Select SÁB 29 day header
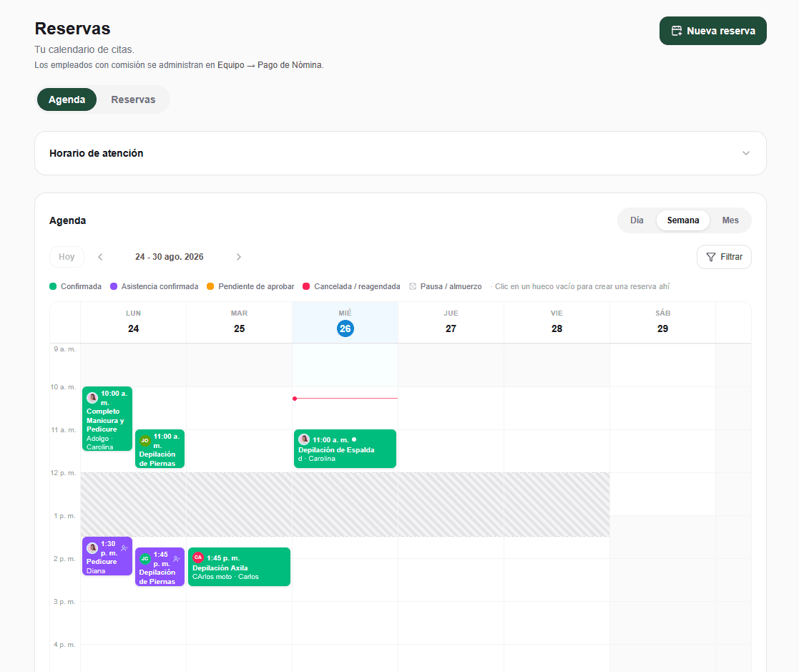The height and width of the screenshot is (672, 799). 662,322
